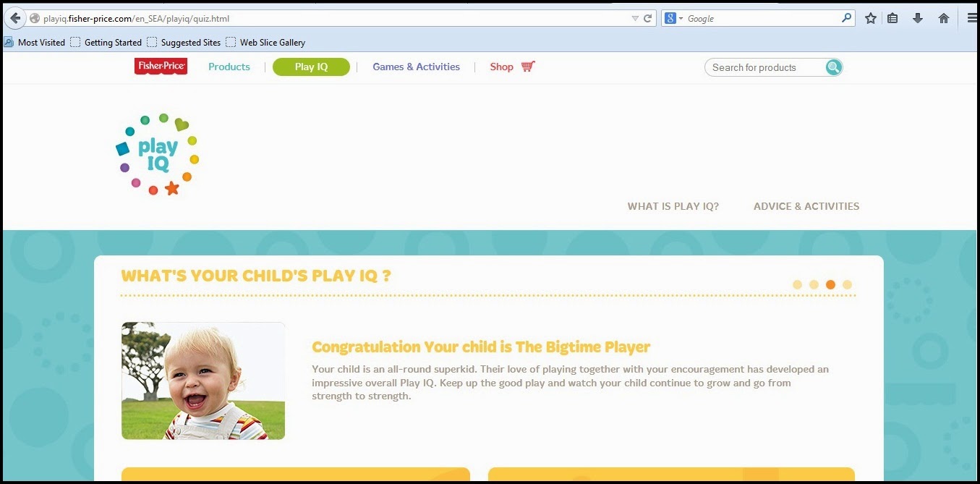Open the bookmarks list icon
980x484 pixels.
coord(892,19)
